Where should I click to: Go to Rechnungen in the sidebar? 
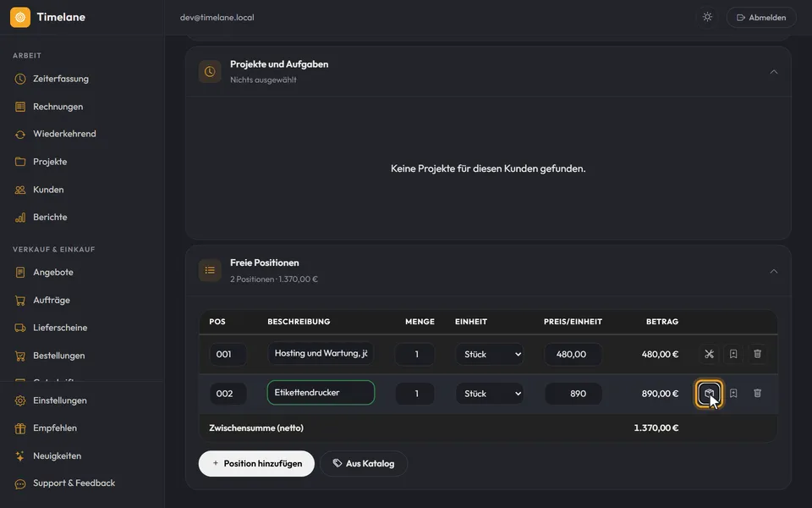58,107
